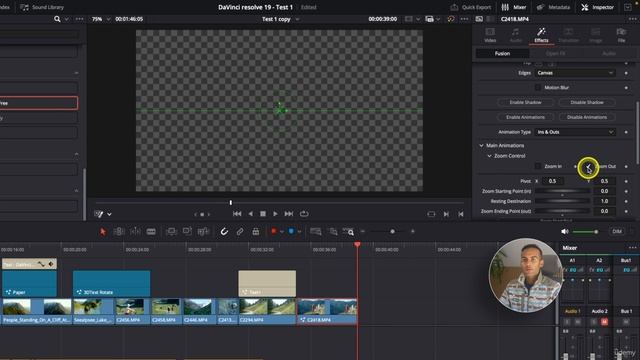This screenshot has width=640, height=360.
Task: Switch to Fusion effects sub-tab
Action: pos(502,53)
